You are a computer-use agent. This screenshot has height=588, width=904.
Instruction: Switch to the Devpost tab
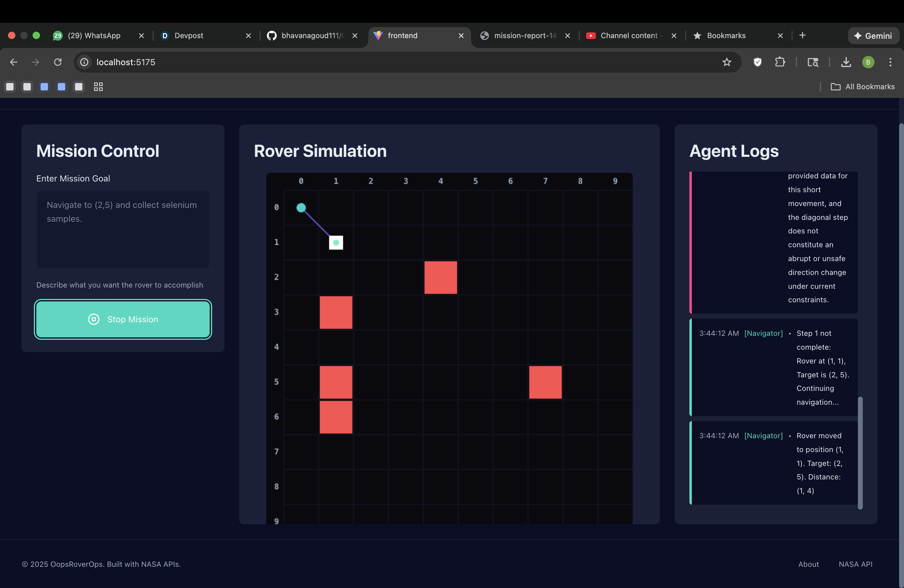(189, 35)
